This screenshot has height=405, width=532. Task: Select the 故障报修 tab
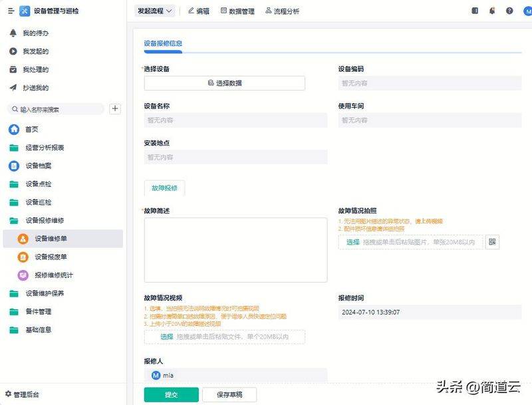tap(164, 188)
